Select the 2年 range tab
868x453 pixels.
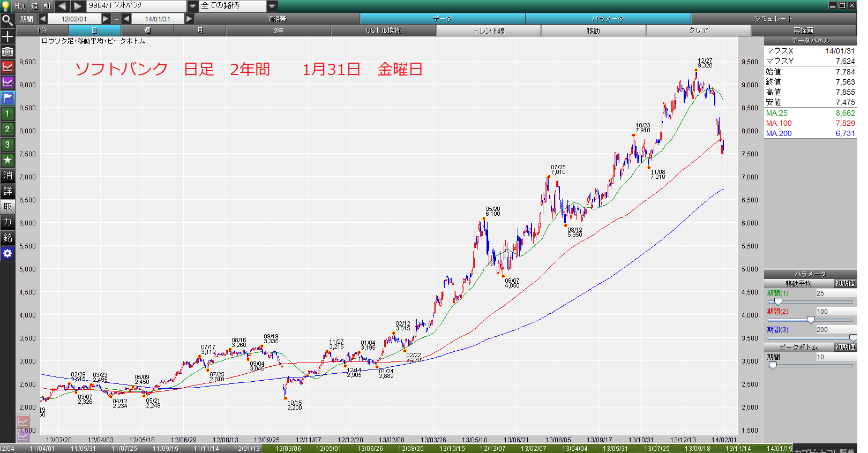(x=279, y=31)
